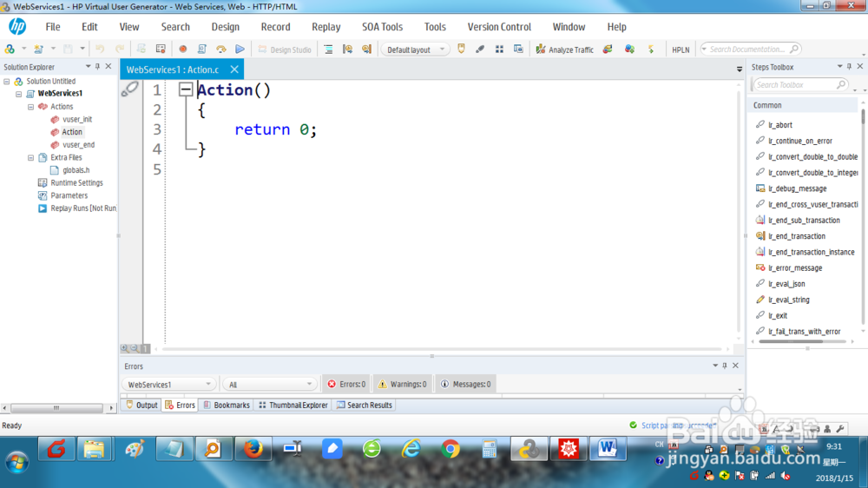Pin the Steps Toolbox panel
868x488 pixels.
click(849, 67)
